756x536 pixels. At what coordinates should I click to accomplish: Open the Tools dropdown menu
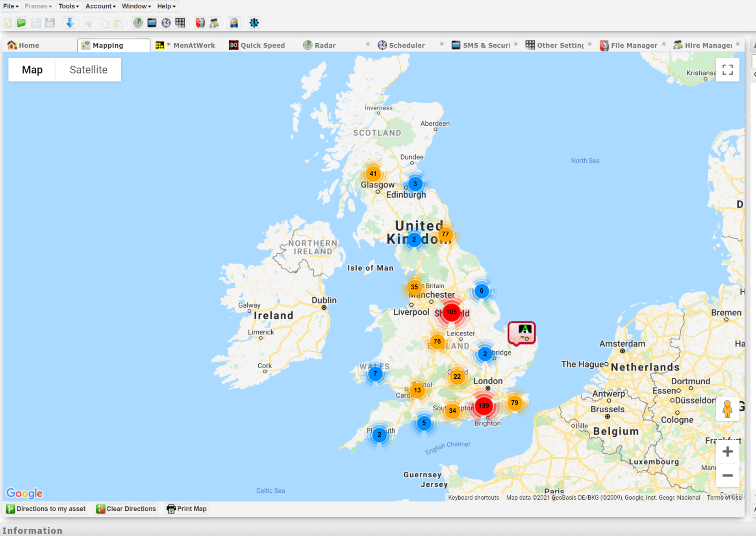[x=69, y=6]
